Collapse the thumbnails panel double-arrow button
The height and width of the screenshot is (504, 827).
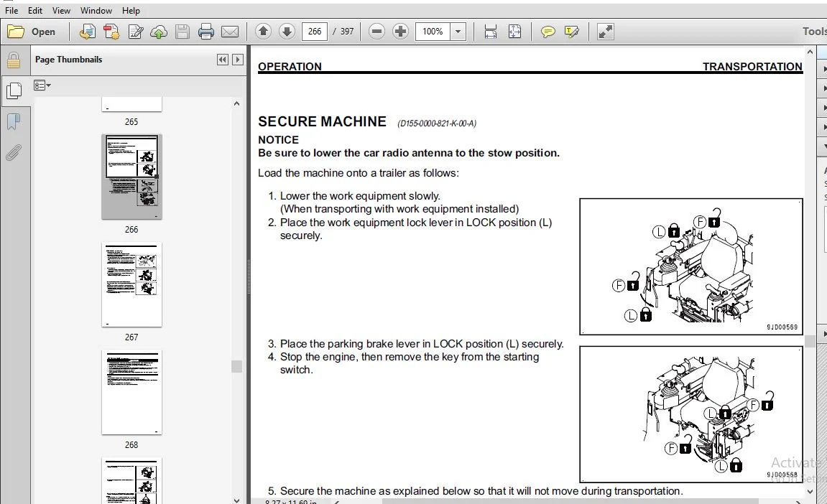223,60
